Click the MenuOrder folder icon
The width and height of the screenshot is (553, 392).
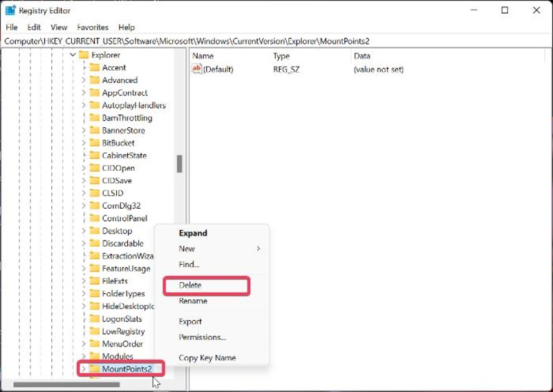95,344
